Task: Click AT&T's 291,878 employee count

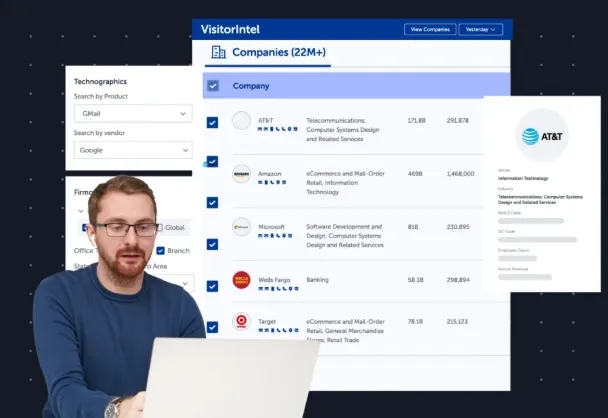Action: pyautogui.click(x=458, y=121)
